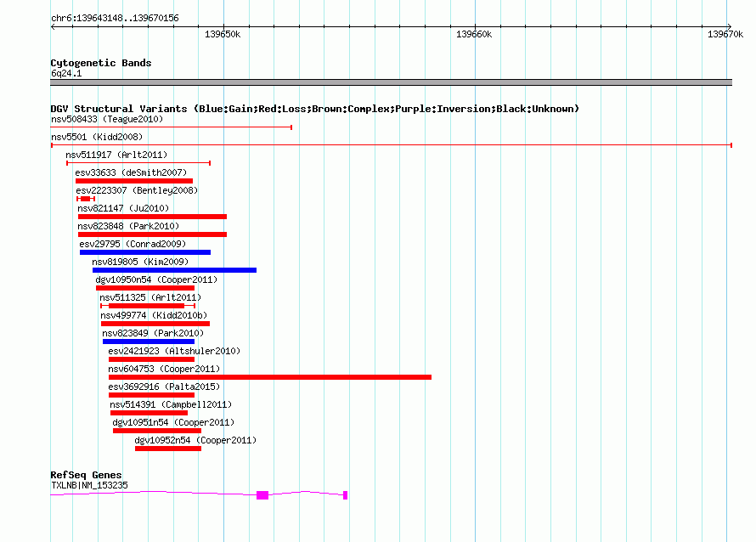Click the nsv823848 (Park2010) red bar
The image size is (756, 542).
pyautogui.click(x=152, y=234)
